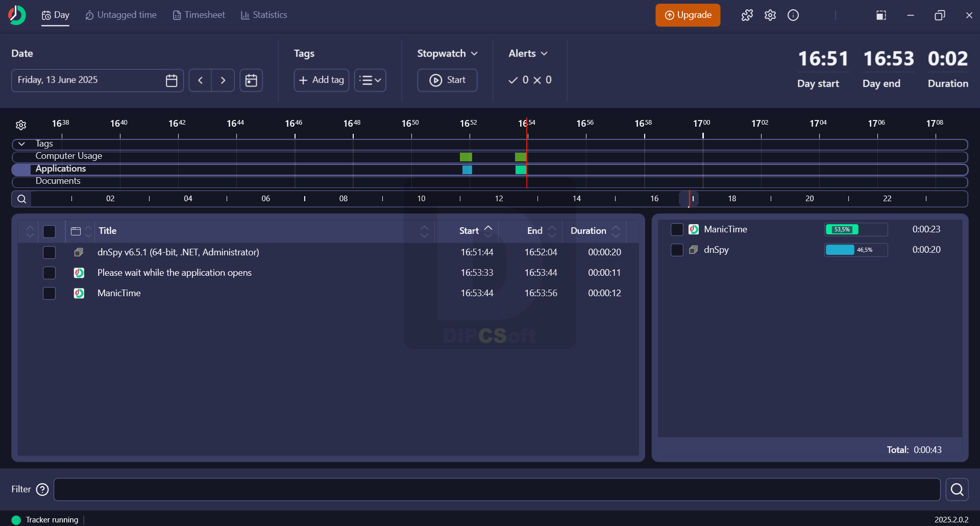Click the Tracker running status indicator
980x526 pixels.
point(45,519)
